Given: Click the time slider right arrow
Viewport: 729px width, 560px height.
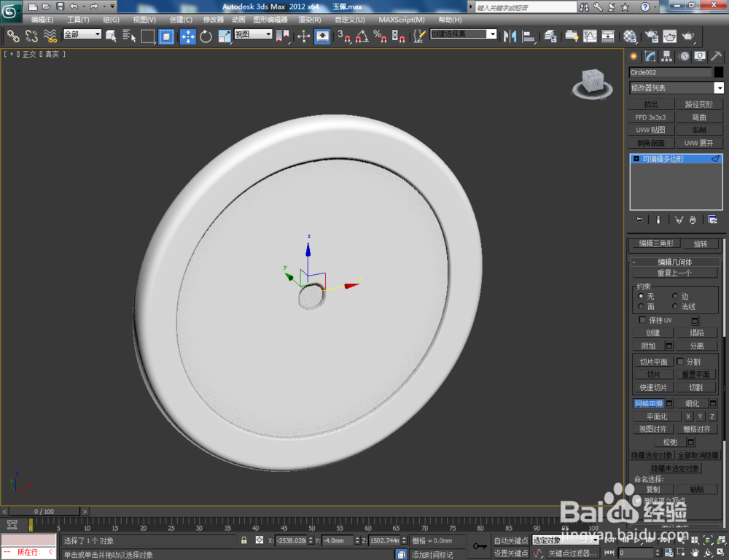Looking at the screenshot, I should point(85,511).
